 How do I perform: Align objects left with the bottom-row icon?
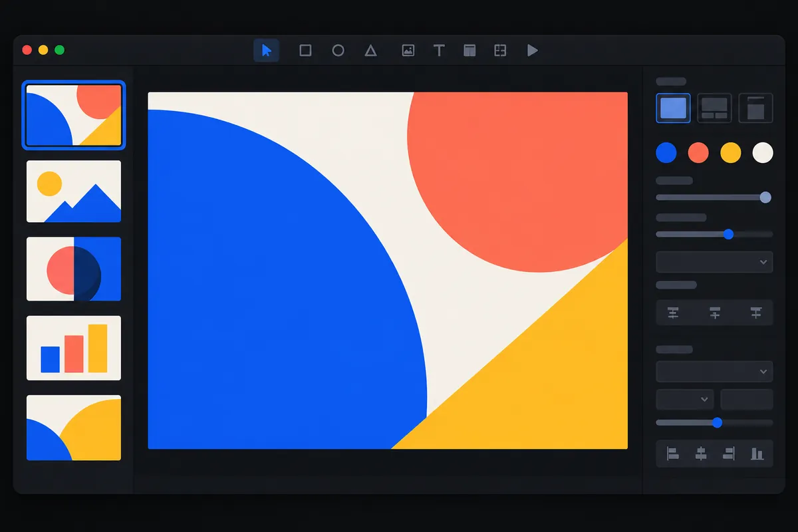[672, 454]
